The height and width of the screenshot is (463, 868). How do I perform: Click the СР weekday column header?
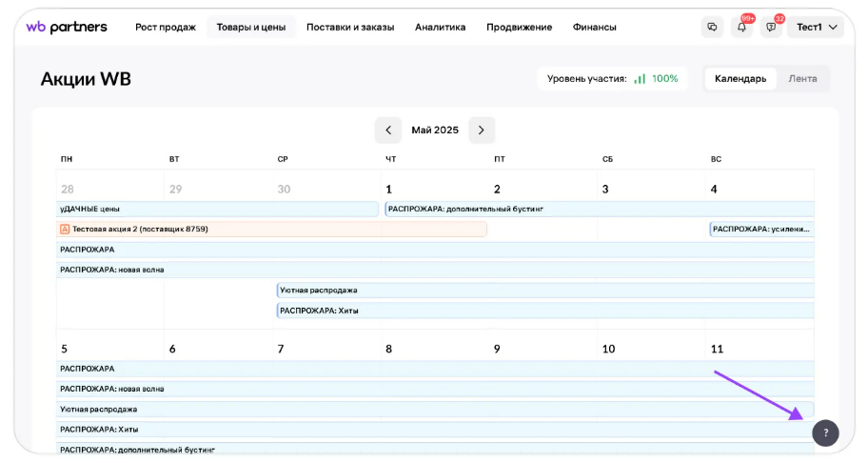pos(283,159)
